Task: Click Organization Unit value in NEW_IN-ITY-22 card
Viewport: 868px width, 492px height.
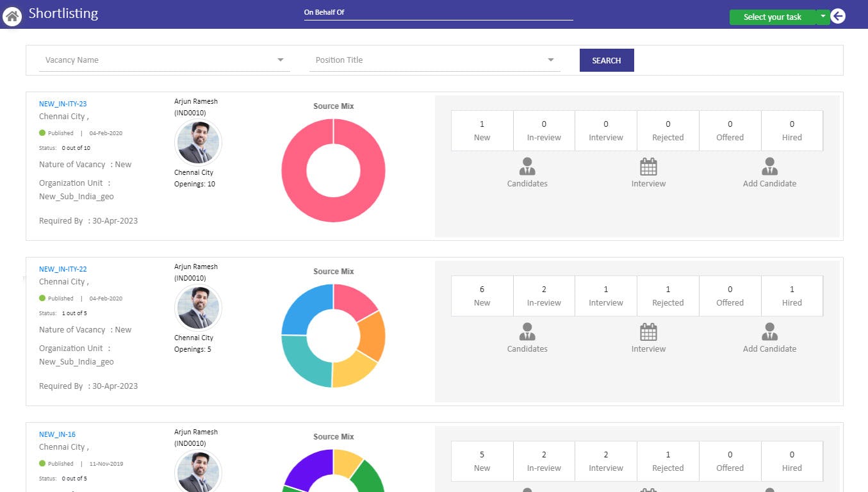Action: tap(76, 362)
